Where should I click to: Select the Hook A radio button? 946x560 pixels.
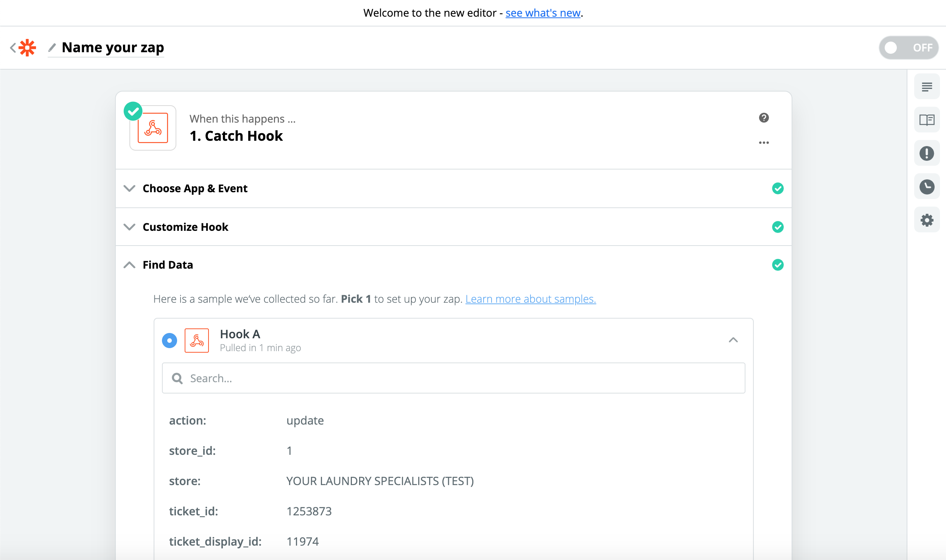pyautogui.click(x=170, y=340)
